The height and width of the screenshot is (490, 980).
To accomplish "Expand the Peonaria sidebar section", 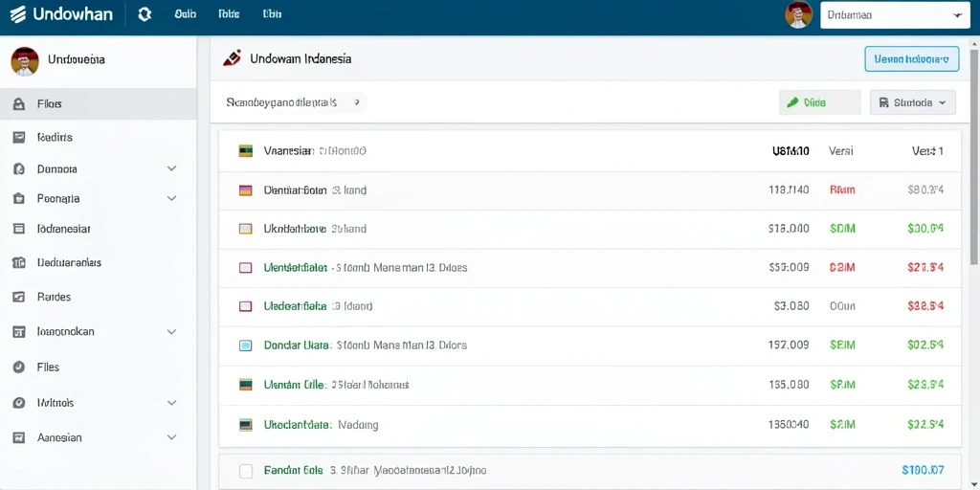I will (172, 198).
